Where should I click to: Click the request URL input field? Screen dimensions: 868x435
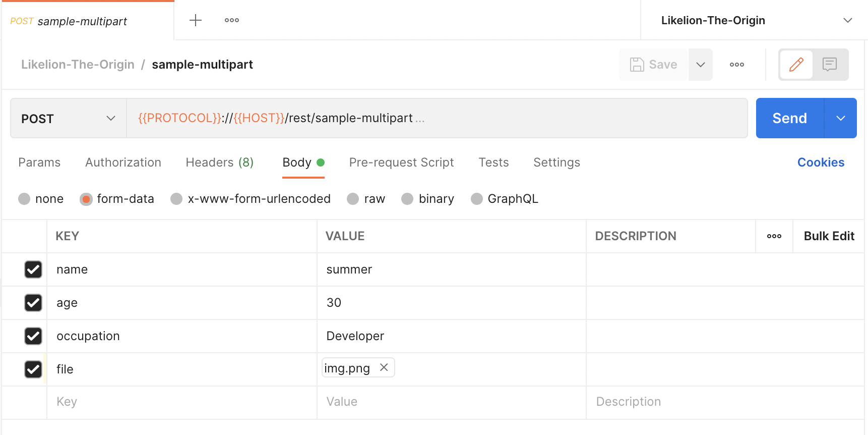(x=504, y=118)
